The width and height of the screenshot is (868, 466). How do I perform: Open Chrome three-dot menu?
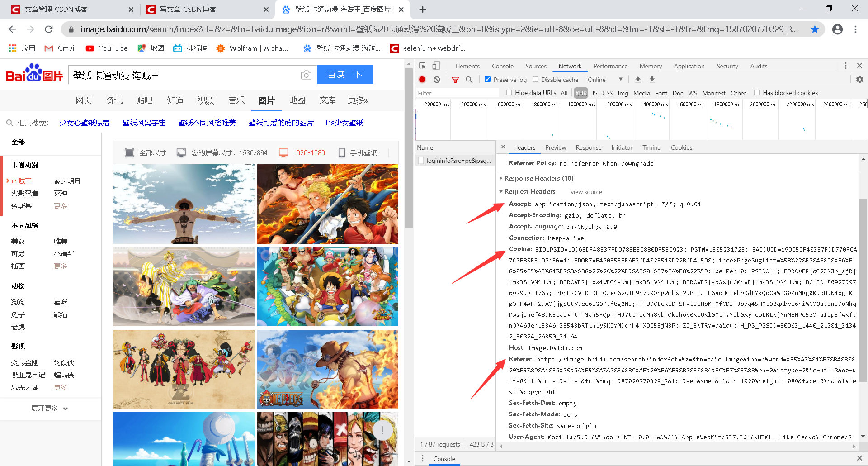tap(855, 29)
